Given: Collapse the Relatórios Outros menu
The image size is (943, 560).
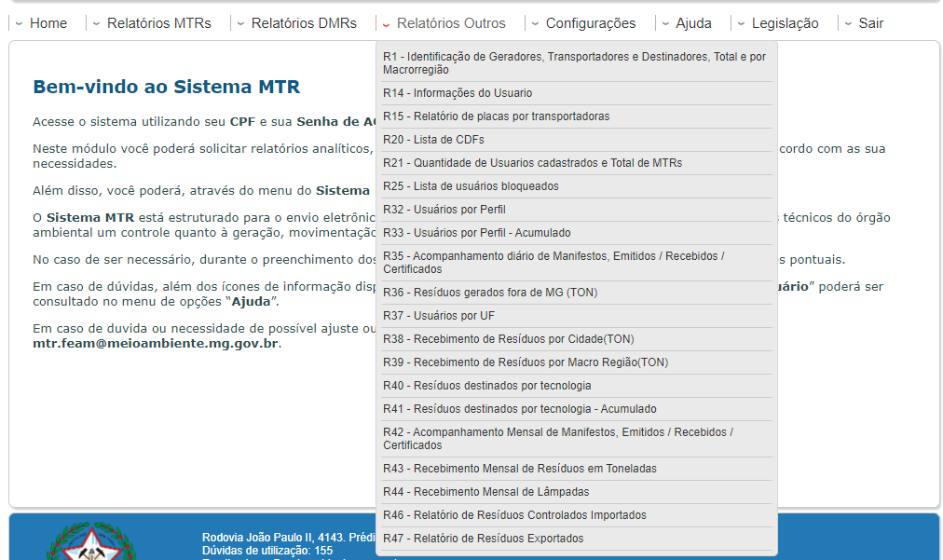Looking at the screenshot, I should tap(450, 23).
